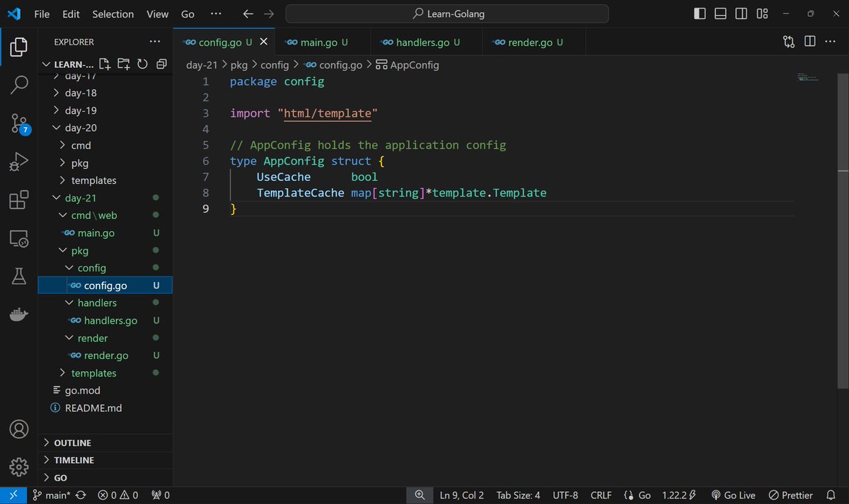The image size is (849, 504).
Task: Split the editor to the right
Action: click(810, 42)
